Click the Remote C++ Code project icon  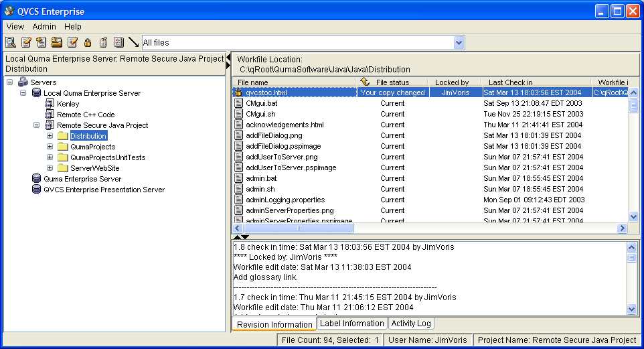point(50,115)
